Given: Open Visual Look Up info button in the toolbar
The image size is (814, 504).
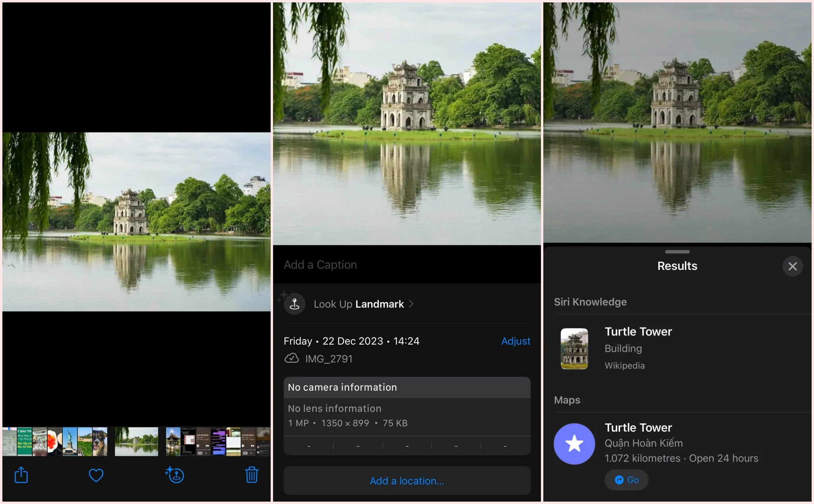Looking at the screenshot, I should pyautogui.click(x=175, y=475).
